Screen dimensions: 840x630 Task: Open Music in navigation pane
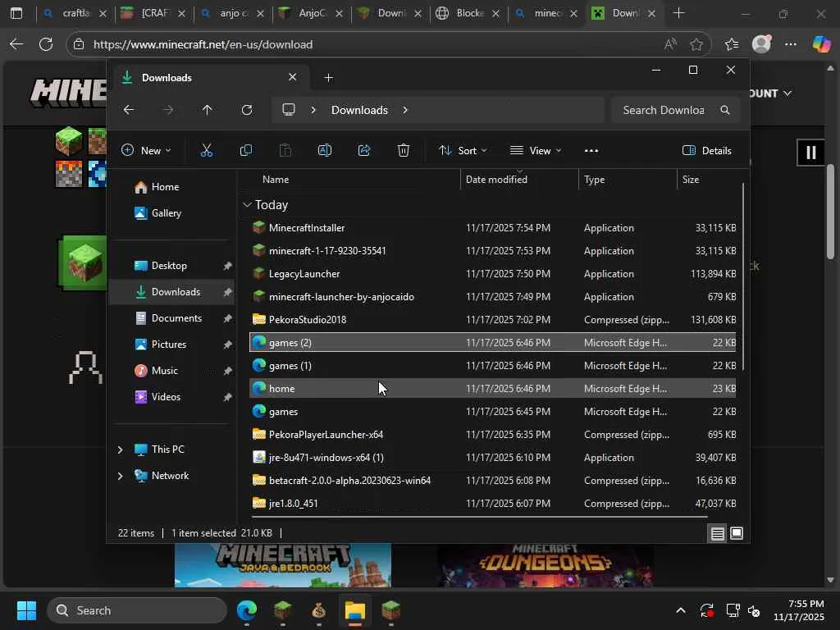173,371
